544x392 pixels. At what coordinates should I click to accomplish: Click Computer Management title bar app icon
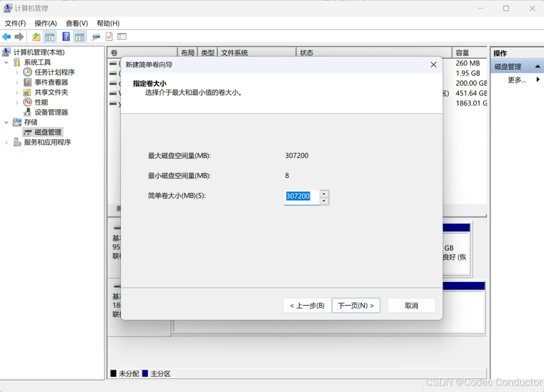tap(8, 8)
